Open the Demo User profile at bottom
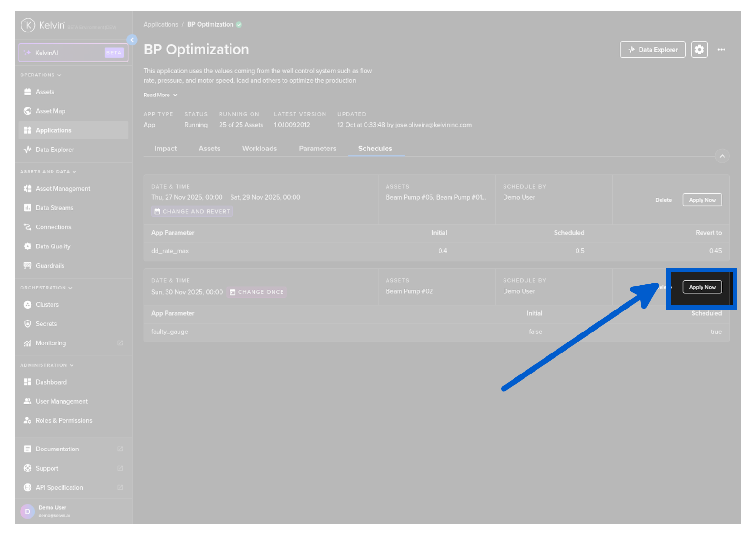Screen dimensions: 756x535 52,511
